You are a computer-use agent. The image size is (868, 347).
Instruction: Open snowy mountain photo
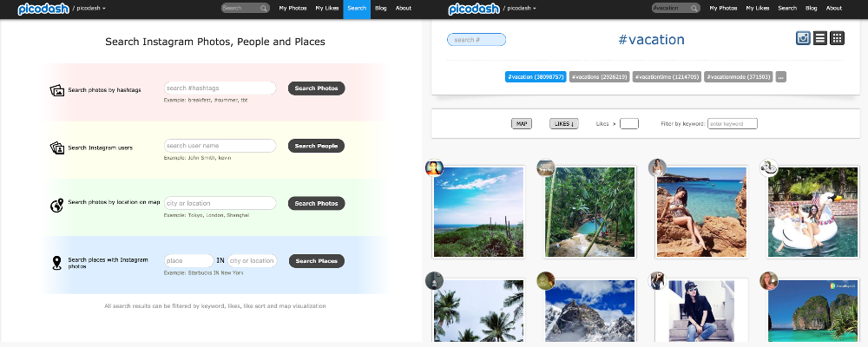[x=589, y=311]
